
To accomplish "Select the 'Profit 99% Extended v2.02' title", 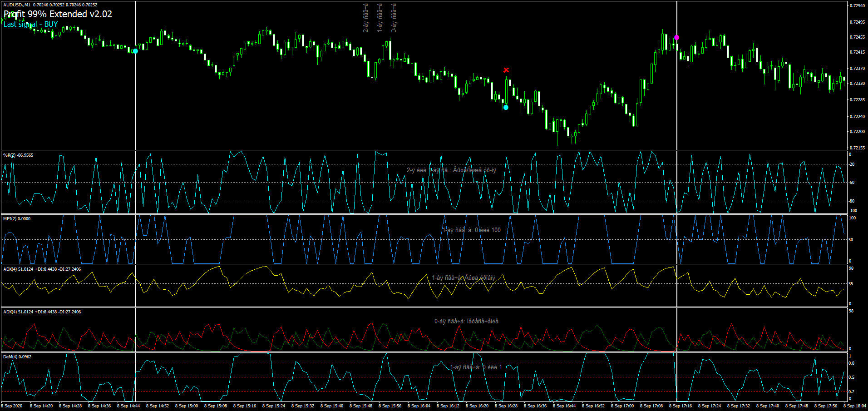I will coord(58,14).
